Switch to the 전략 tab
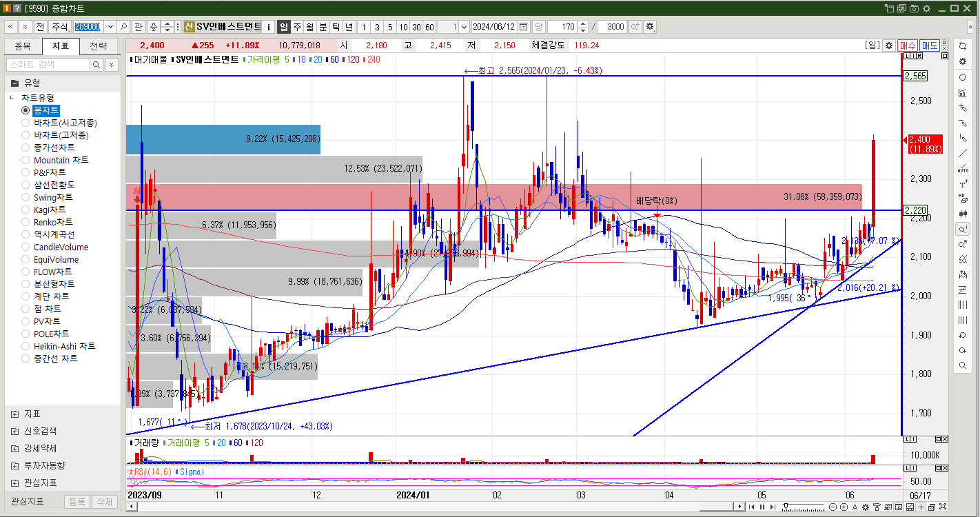The height and width of the screenshot is (517, 980). 99,47
